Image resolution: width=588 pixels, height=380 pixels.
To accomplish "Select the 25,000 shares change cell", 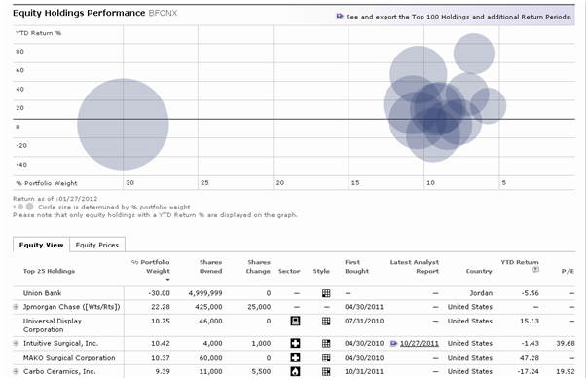I will coord(259,307).
